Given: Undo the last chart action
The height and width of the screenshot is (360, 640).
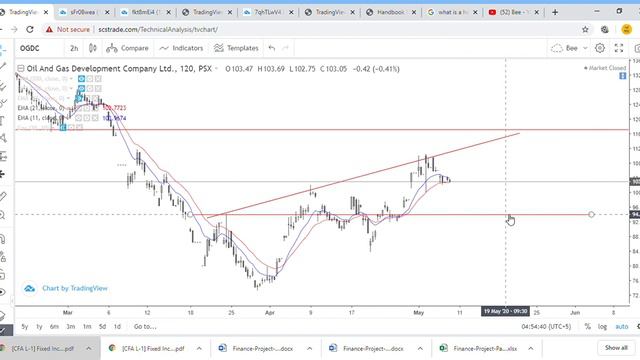Looking at the screenshot, I should [272, 48].
